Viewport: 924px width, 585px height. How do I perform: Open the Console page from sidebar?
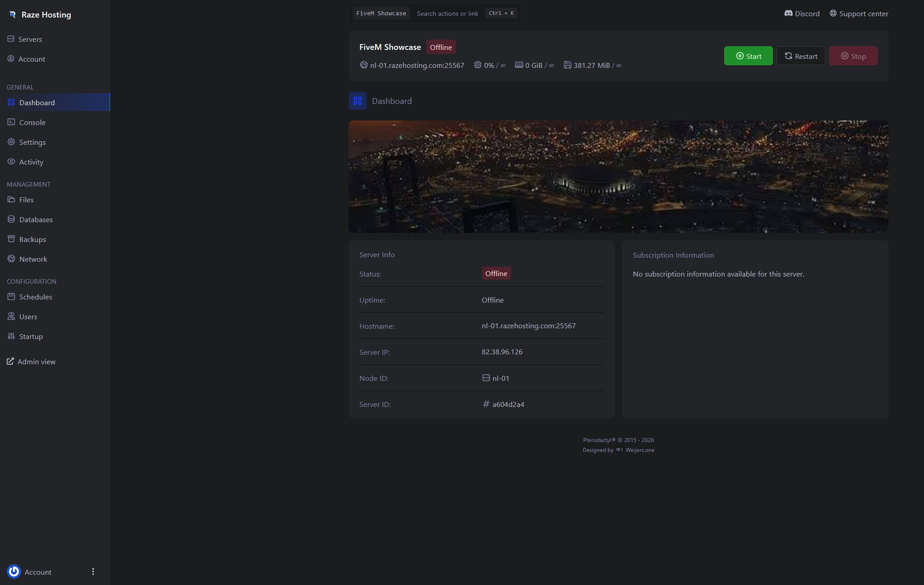click(x=55, y=122)
